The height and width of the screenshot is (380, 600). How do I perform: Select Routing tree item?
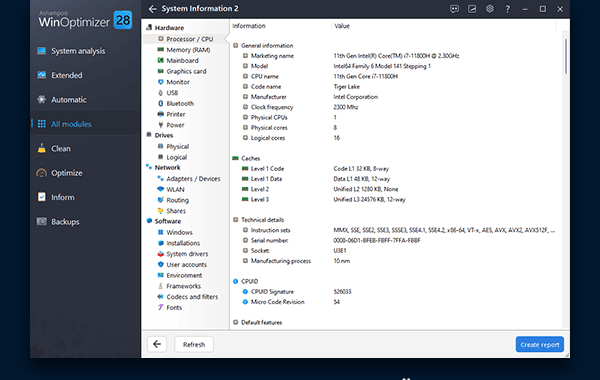(177, 200)
